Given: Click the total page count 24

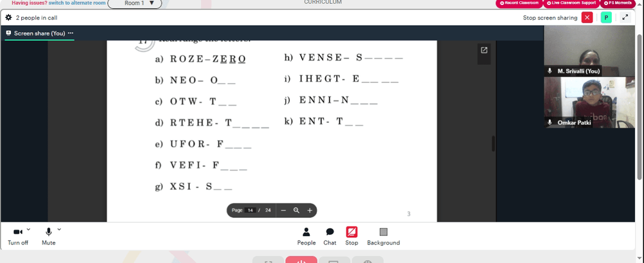Looking at the screenshot, I should (x=268, y=210).
